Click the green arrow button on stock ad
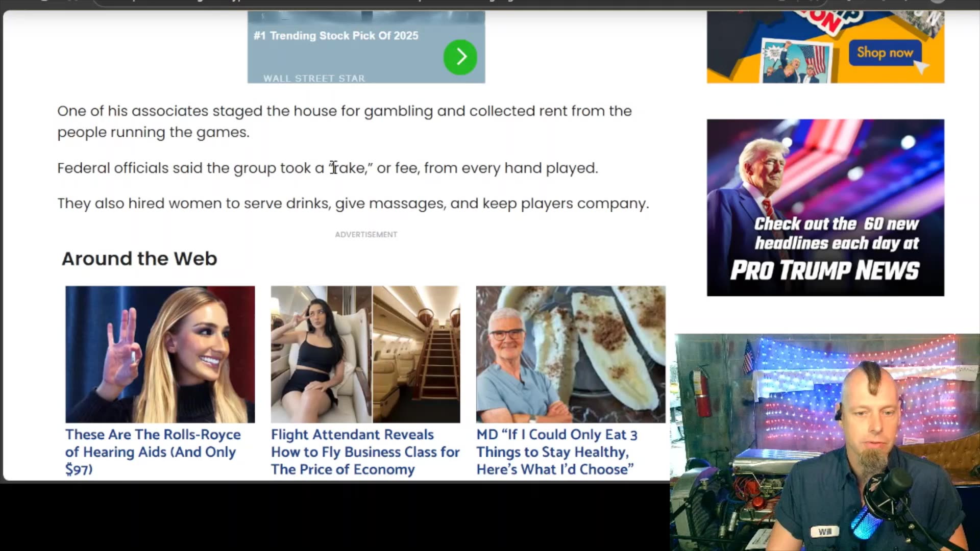The width and height of the screenshot is (980, 551). (x=460, y=57)
